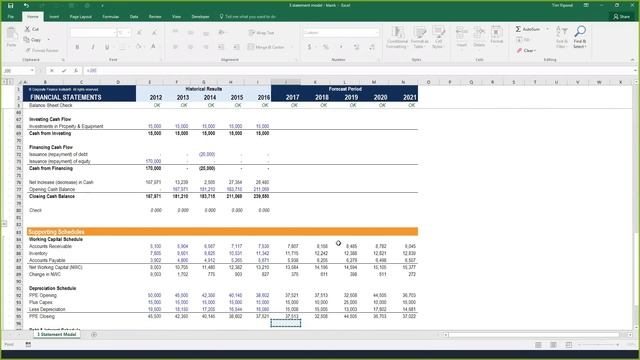Click the Supporting Schedules header row
Image resolution: width=640 pixels, height=360 pixels.
coord(222,231)
